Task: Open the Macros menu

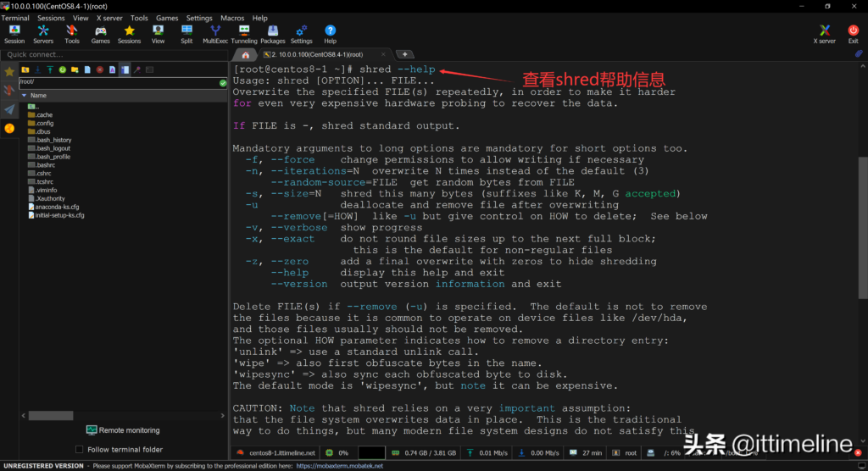Action: tap(232, 18)
